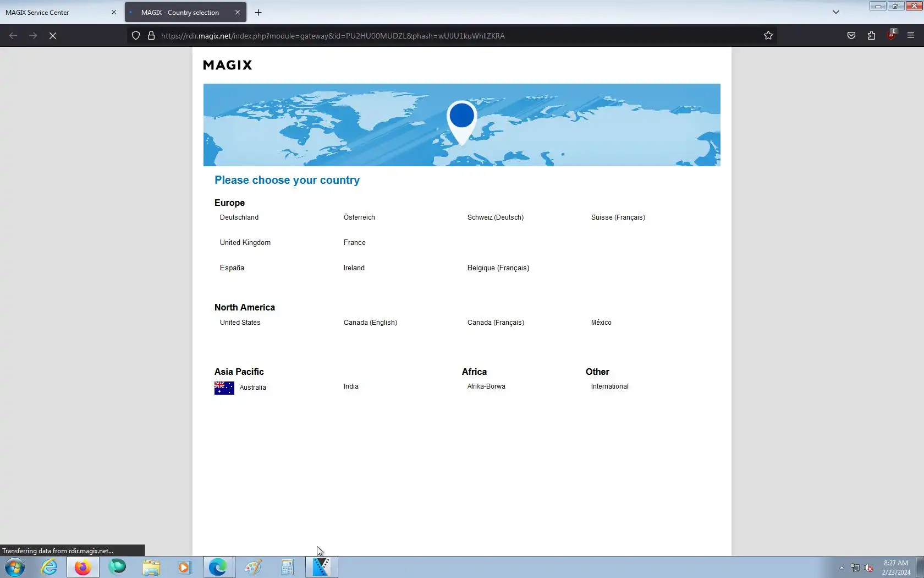The width and height of the screenshot is (924, 578).
Task: Switch to Firefox in the taskbar
Action: click(83, 567)
